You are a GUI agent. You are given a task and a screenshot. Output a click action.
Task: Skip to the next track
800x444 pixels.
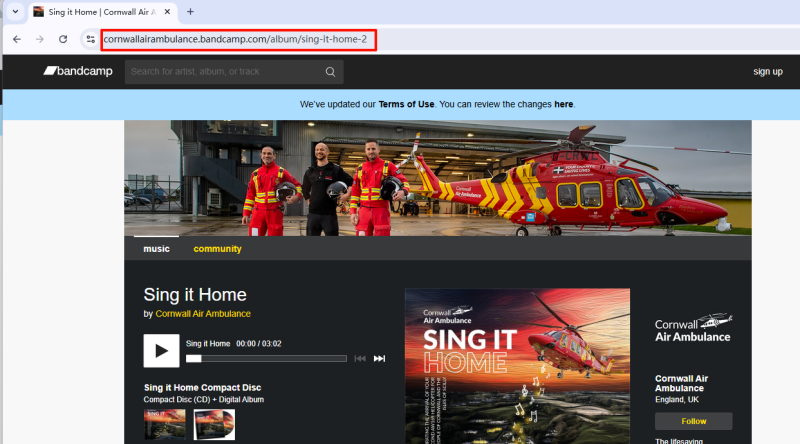(x=379, y=358)
